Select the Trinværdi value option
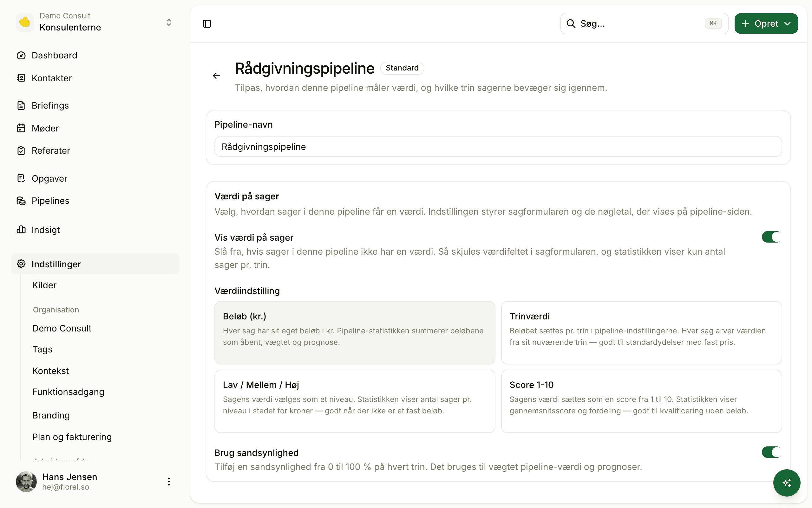This screenshot has width=812, height=508. point(641,333)
